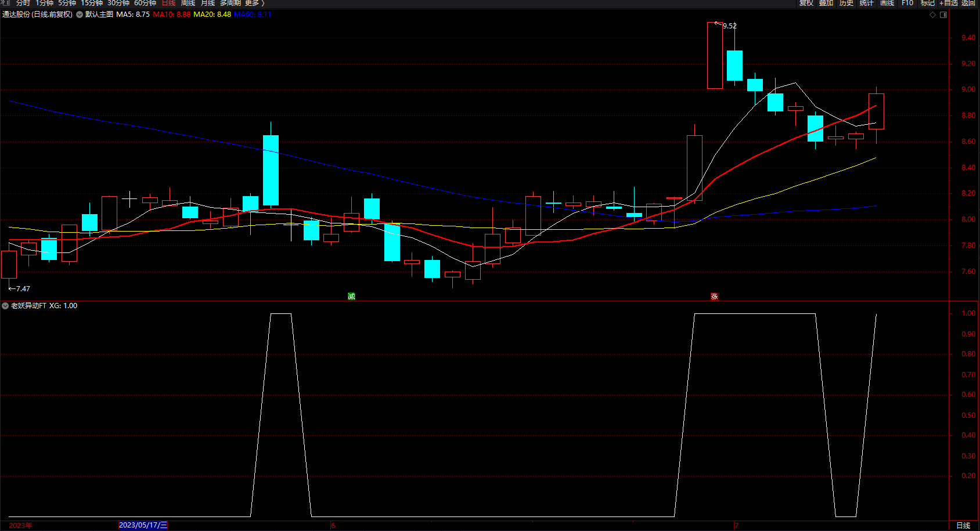The width and height of the screenshot is (980, 531).
Task: Click the 叠加 overlay button
Action: pyautogui.click(x=826, y=3)
